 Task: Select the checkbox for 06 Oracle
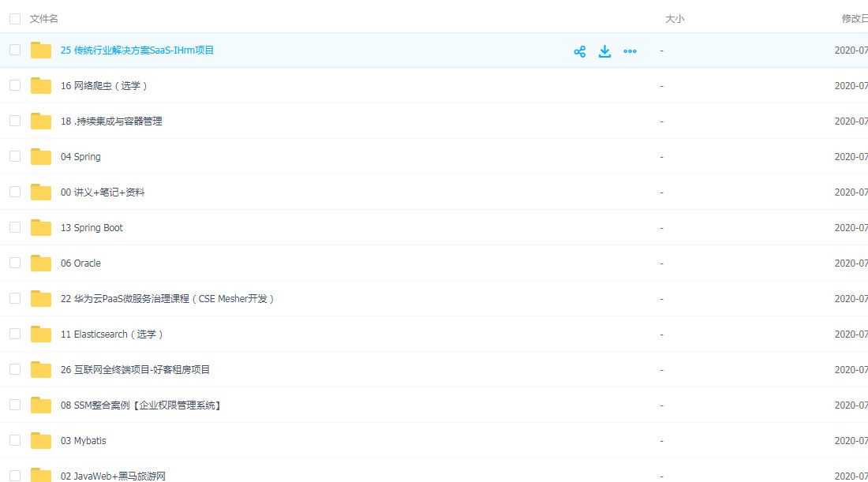(x=15, y=263)
